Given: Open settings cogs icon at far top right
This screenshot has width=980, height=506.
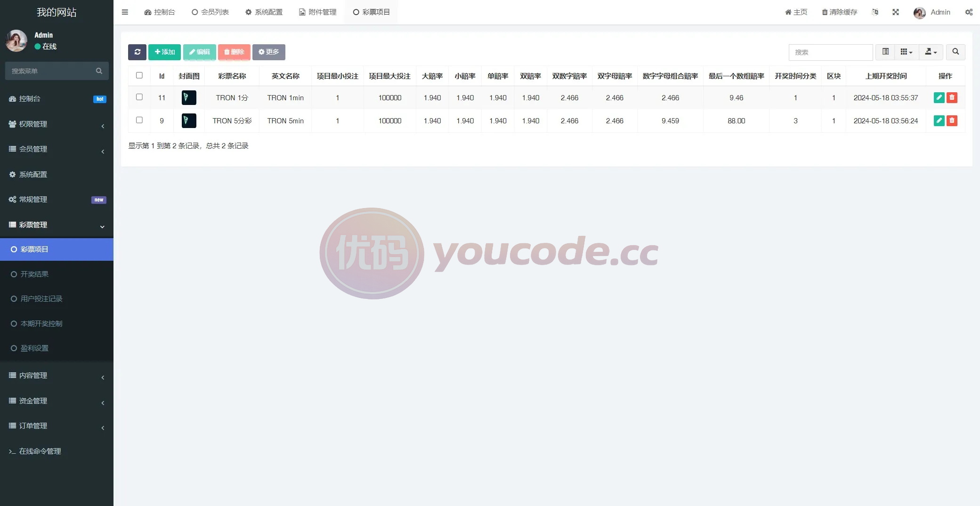Looking at the screenshot, I should (969, 12).
